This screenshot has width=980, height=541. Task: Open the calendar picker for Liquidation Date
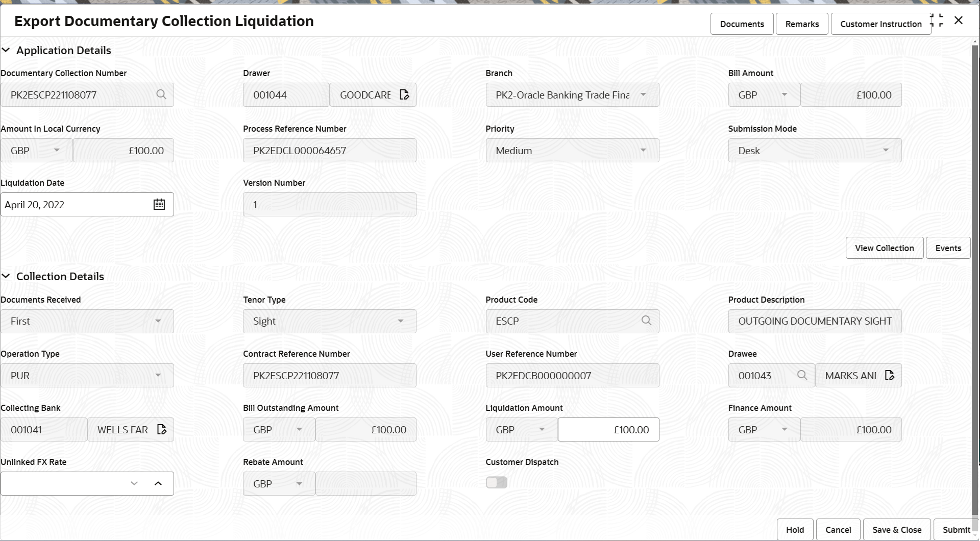tap(159, 204)
